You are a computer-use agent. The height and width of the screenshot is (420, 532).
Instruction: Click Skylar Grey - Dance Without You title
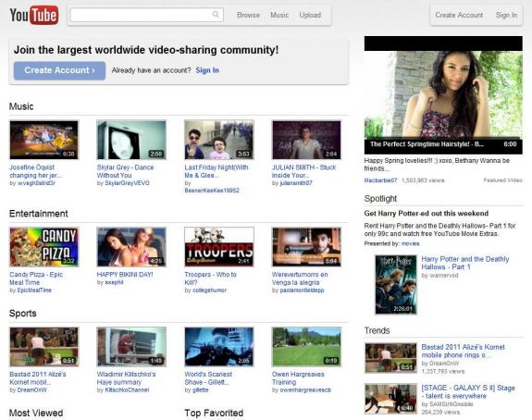[x=125, y=171]
